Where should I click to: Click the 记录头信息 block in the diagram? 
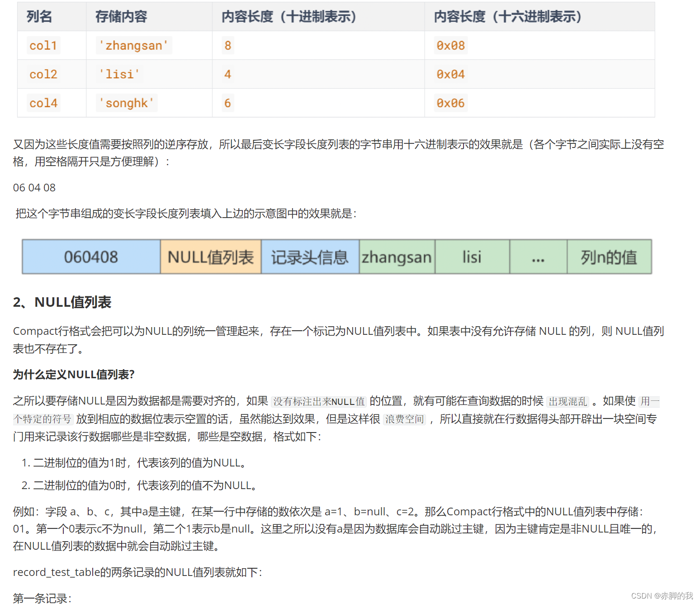[310, 257]
